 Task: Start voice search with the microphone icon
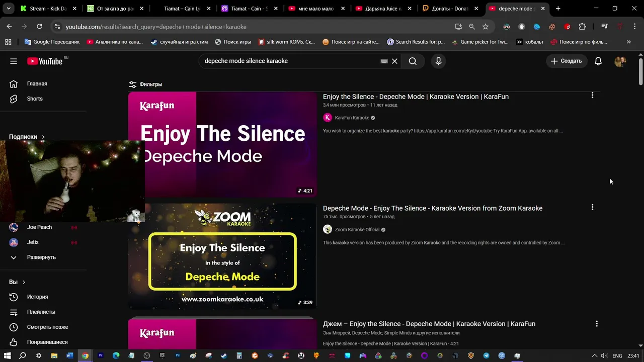(x=438, y=61)
